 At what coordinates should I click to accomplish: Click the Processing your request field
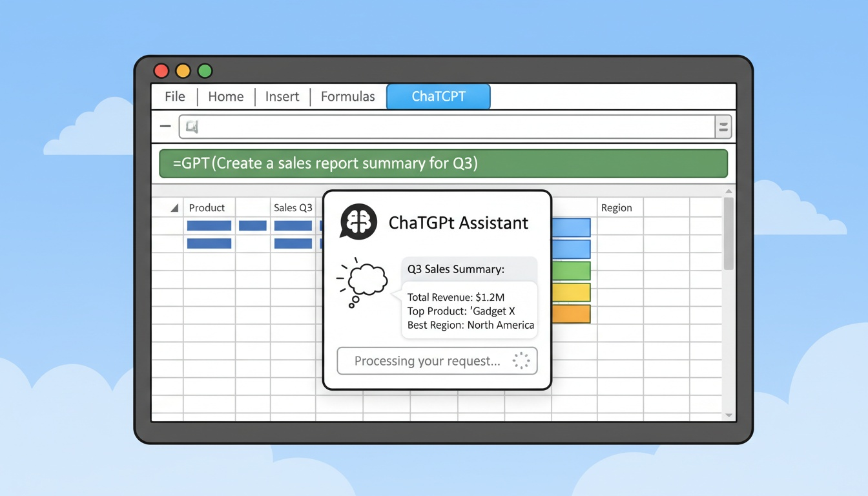click(427, 361)
